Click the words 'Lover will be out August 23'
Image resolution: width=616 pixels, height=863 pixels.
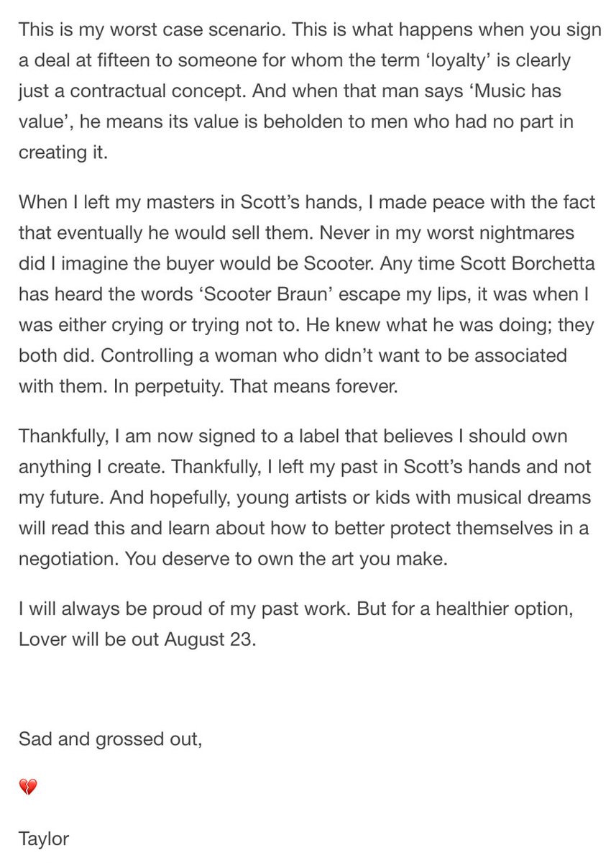(x=137, y=639)
